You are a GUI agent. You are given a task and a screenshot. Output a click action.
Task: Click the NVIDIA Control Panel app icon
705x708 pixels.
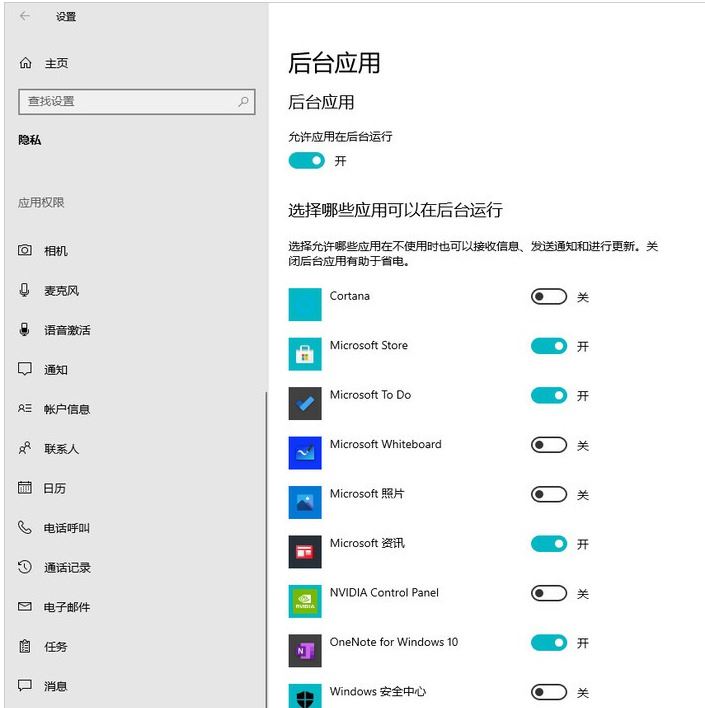pos(305,601)
